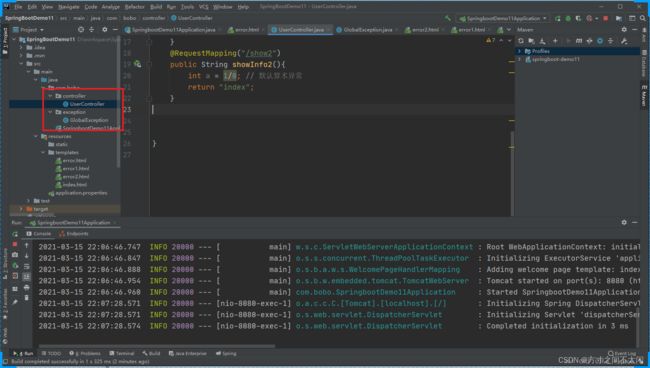Stop process red square in Run panel
This screenshot has width=650, height=368.
click(x=15, y=245)
